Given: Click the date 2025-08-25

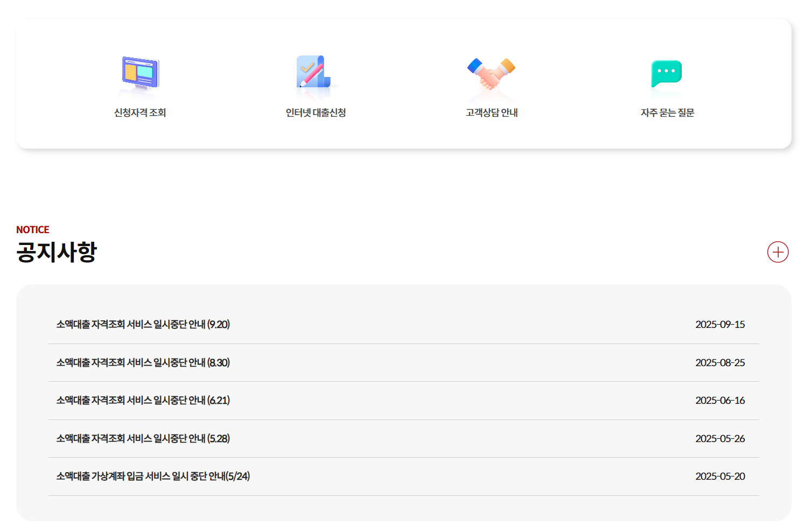Looking at the screenshot, I should 720,362.
